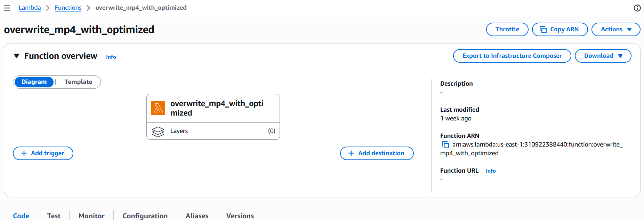Switch to Diagram view
644x220 pixels.
click(34, 82)
